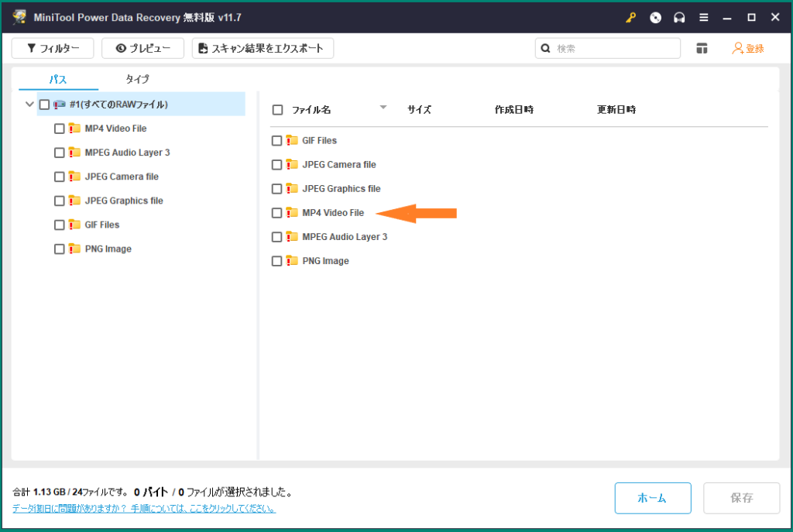Click the MiniTool logo in title bar
Viewport: 793px width, 532px height.
(x=19, y=16)
